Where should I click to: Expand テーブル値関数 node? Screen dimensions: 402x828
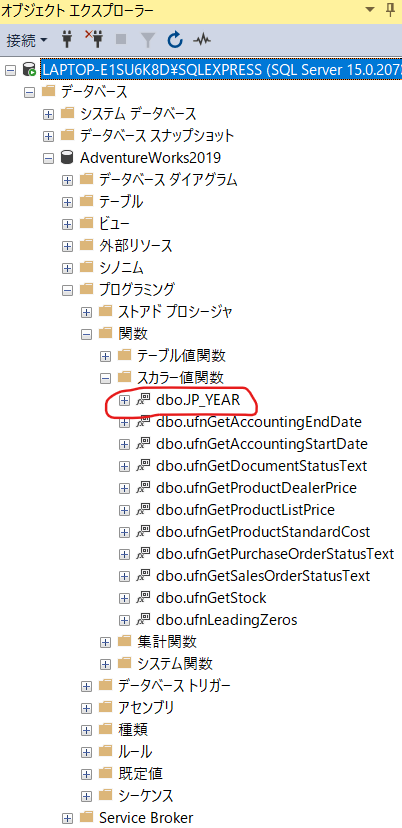tap(106, 356)
